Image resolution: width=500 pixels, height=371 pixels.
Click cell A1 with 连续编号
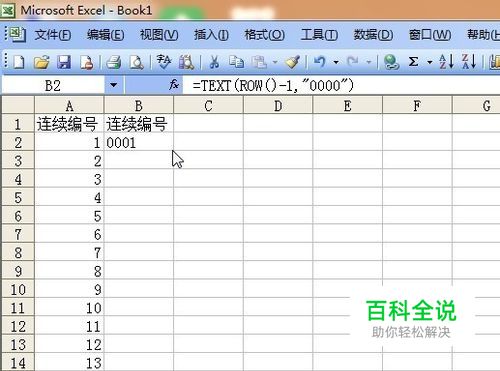point(69,124)
